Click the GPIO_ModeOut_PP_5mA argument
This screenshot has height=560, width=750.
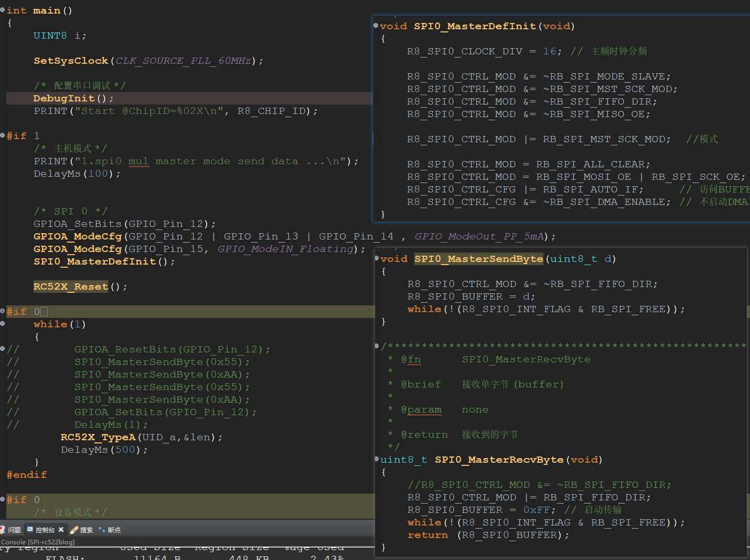(479, 236)
